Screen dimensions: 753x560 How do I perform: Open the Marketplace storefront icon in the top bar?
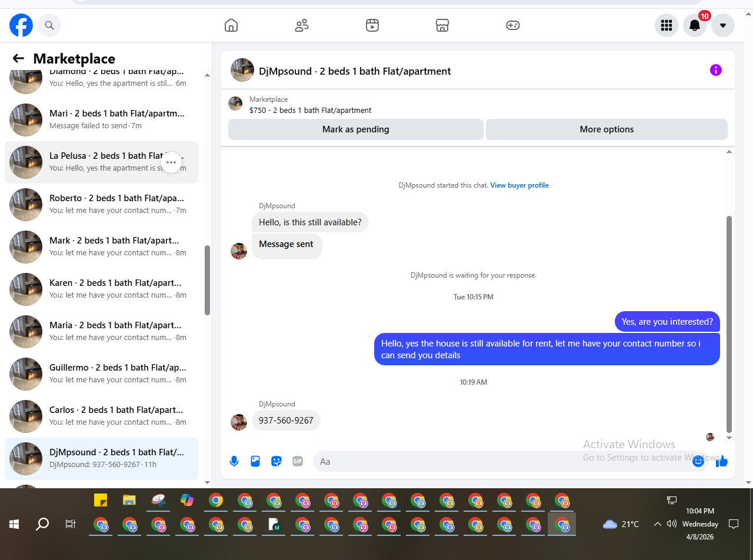pyautogui.click(x=442, y=25)
